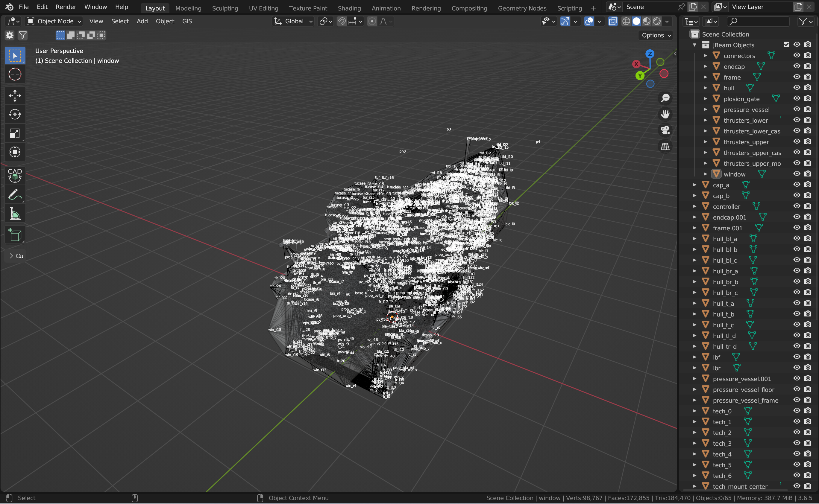The width and height of the screenshot is (819, 504).
Task: Activate the 3D Cursor tool
Action: click(x=15, y=74)
